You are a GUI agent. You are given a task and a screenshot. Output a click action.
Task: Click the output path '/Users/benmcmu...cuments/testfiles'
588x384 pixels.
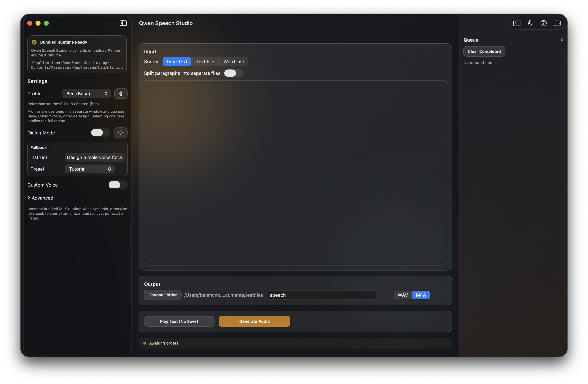[223, 295]
